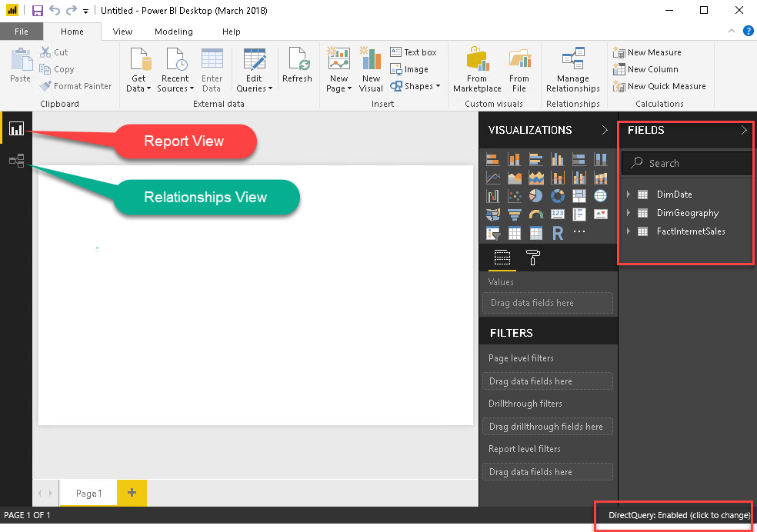Open Relationships View from the sidebar
Image resolution: width=757 pixels, height=532 pixels.
click(x=16, y=160)
